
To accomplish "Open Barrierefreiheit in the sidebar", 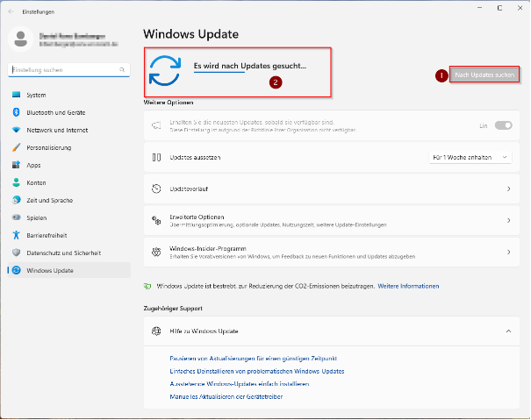I will pyautogui.click(x=68, y=235).
